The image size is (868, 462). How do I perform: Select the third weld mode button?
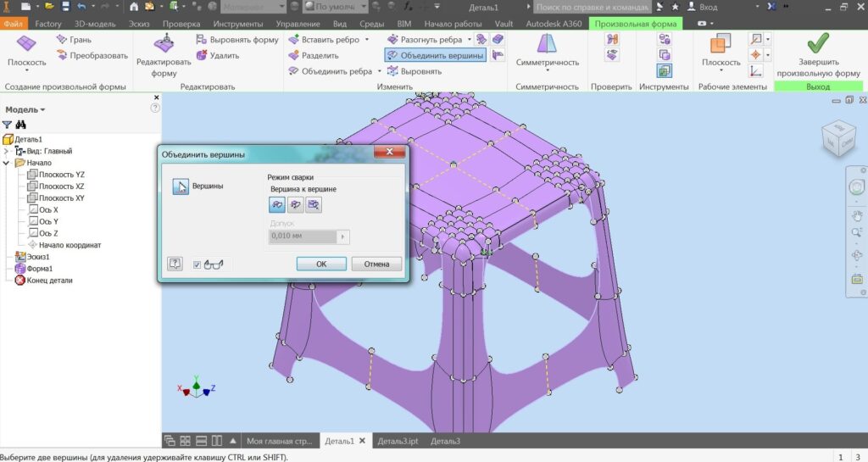tap(314, 204)
